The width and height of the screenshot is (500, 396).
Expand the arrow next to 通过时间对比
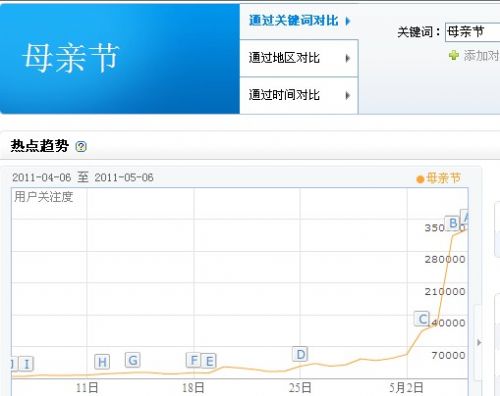point(347,96)
